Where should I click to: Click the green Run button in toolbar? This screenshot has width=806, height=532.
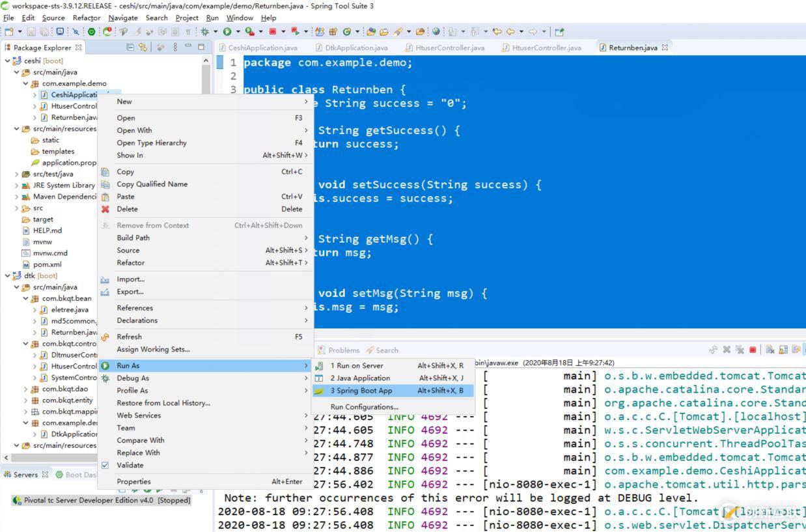tap(227, 31)
